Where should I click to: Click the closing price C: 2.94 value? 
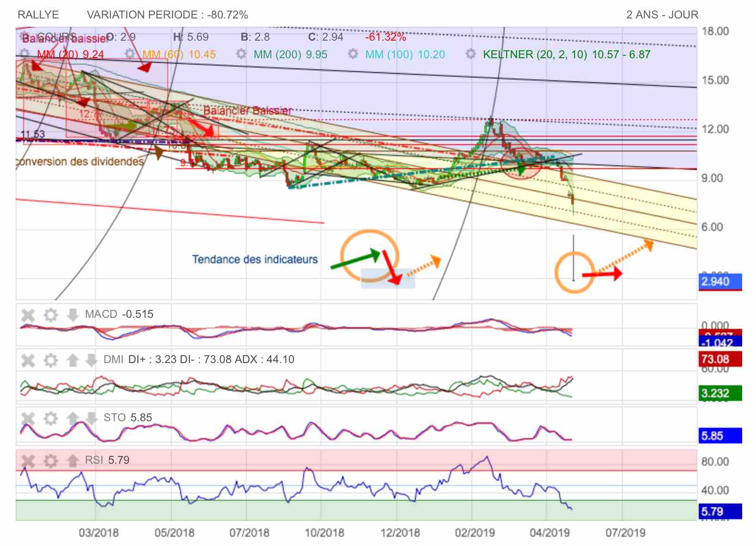tap(326, 37)
